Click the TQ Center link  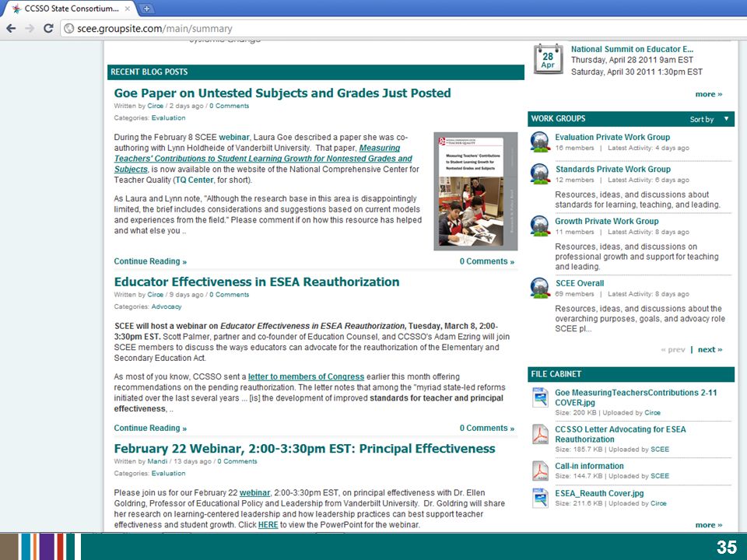coord(194,180)
